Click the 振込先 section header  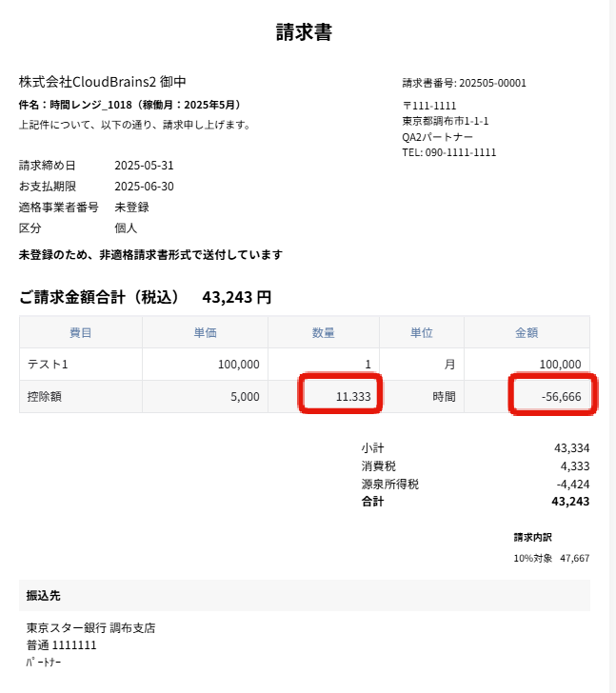[46, 596]
